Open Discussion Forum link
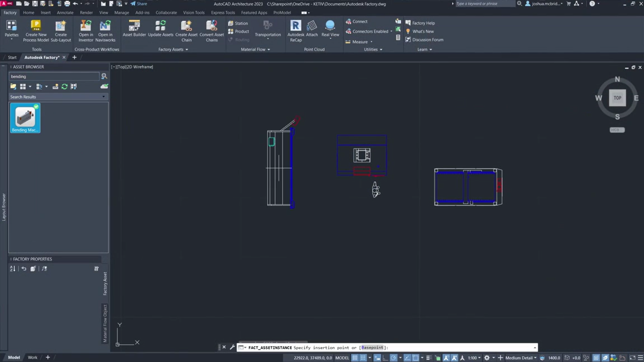Viewport: 644px width, 362px height. tap(424, 40)
